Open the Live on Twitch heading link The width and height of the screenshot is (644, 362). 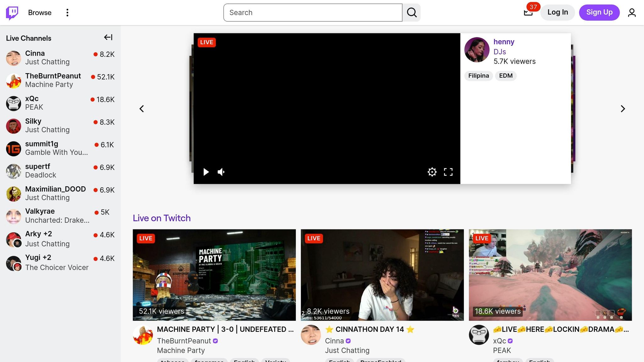pos(162,218)
